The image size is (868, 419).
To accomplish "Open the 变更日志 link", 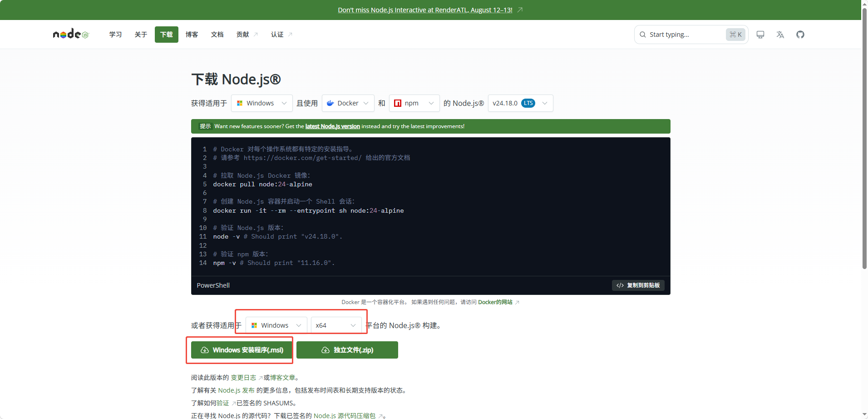I will coord(243,378).
